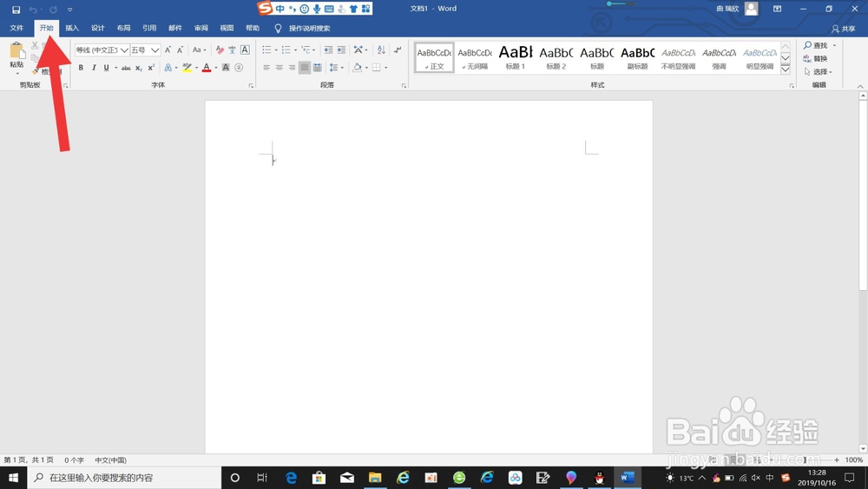Open the borders dropdown arrow

click(x=386, y=68)
